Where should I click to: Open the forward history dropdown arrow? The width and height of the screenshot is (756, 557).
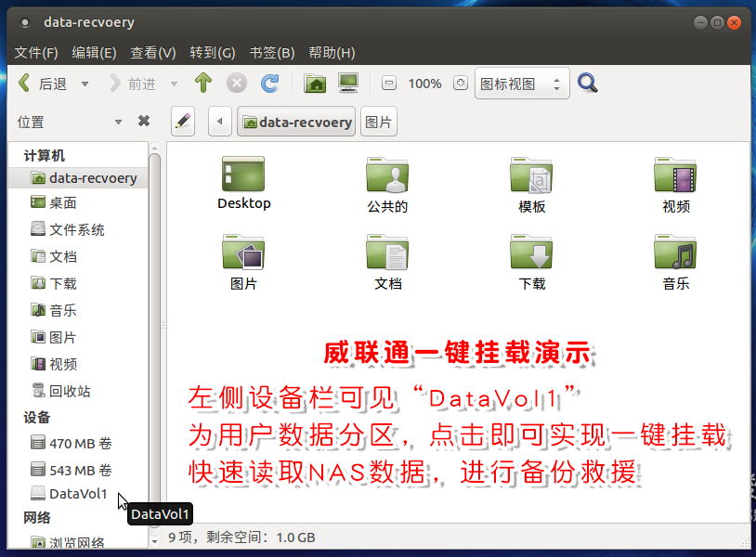(x=174, y=84)
